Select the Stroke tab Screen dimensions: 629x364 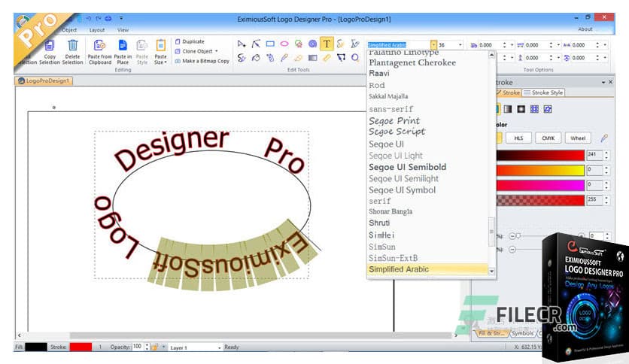pyautogui.click(x=508, y=93)
